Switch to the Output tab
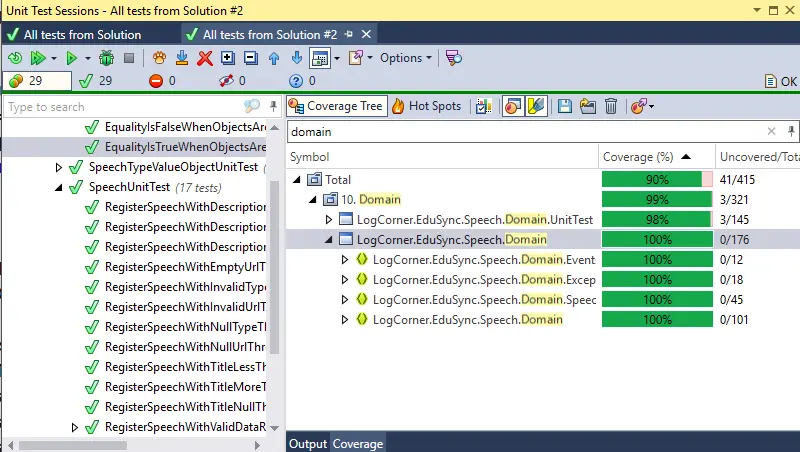 point(308,444)
